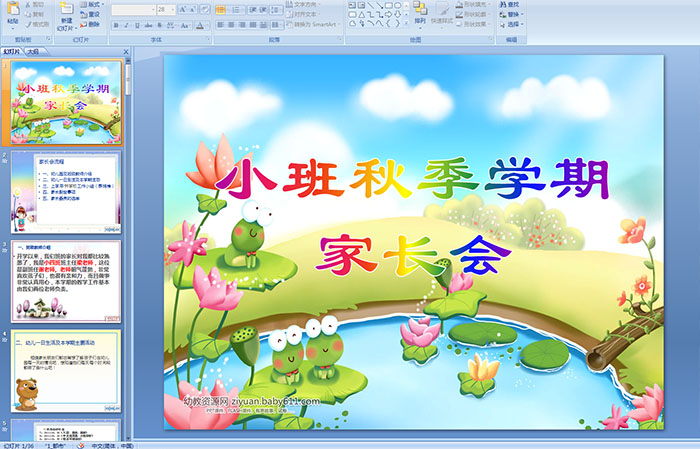Select the Rectangle shape

click(389, 5)
